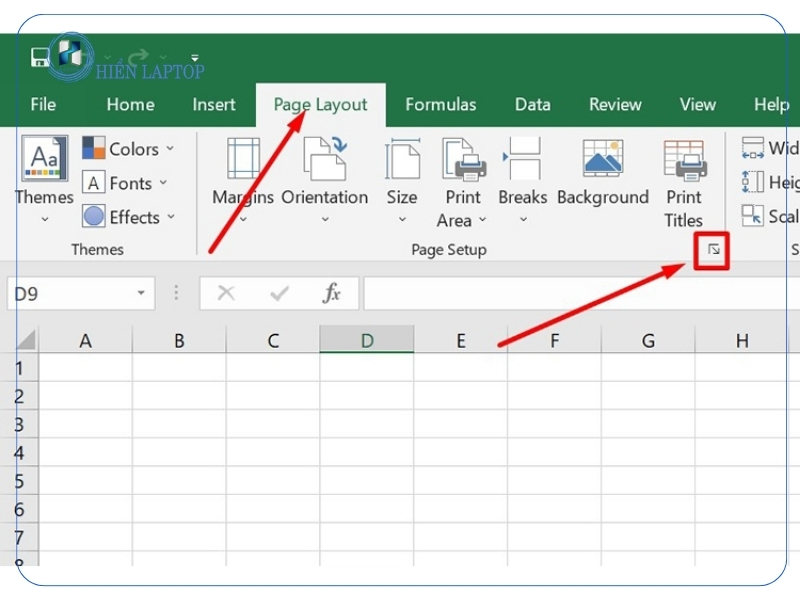Expand the theme Effects dropdown
This screenshot has height=600, width=800.
pyautogui.click(x=129, y=217)
